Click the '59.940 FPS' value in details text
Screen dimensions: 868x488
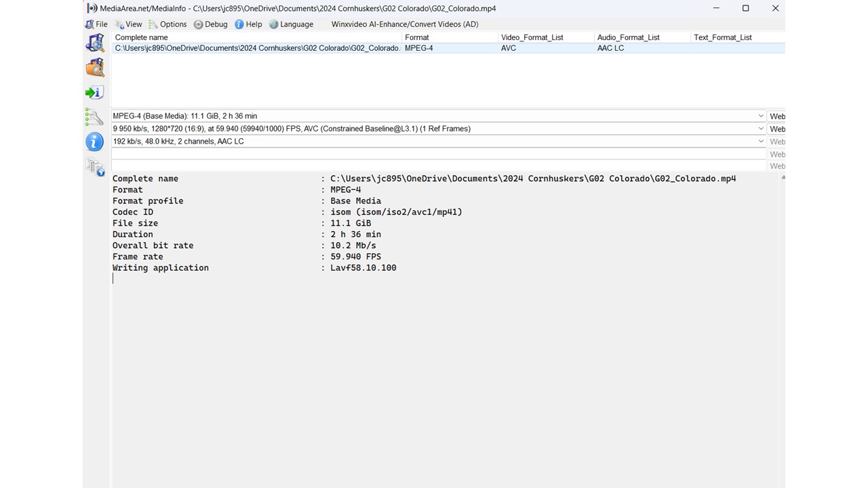tap(356, 257)
